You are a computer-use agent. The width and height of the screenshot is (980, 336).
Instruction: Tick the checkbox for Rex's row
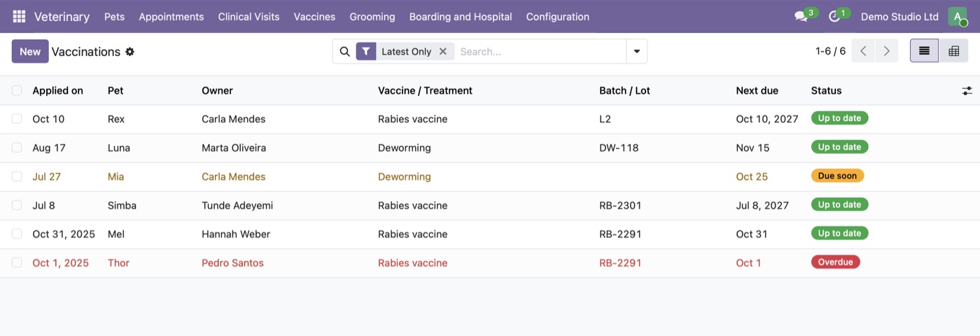pyautogui.click(x=17, y=119)
